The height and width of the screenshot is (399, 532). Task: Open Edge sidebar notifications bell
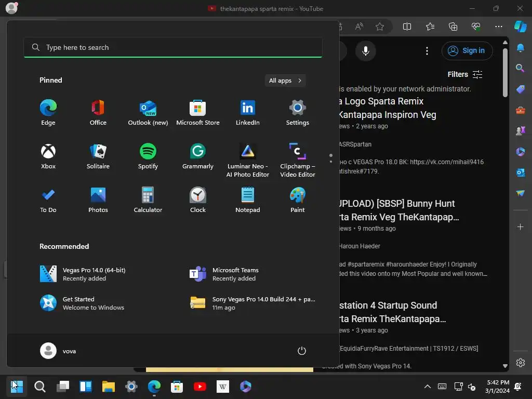520,48
